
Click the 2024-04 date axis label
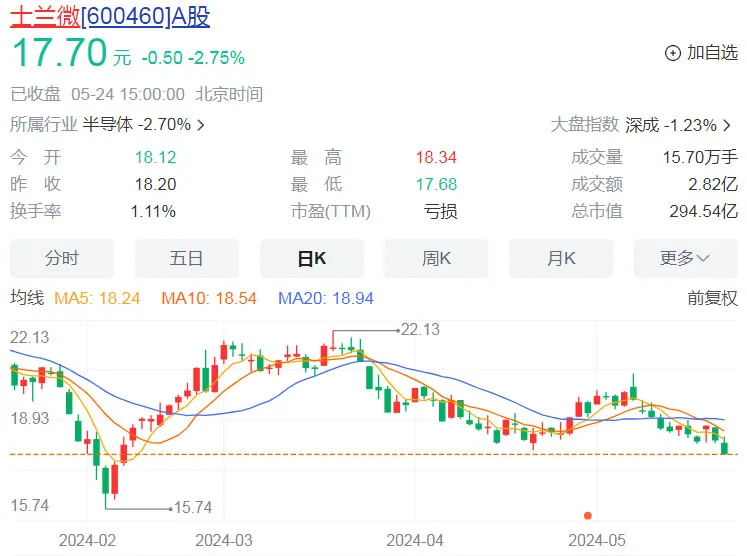click(x=414, y=540)
